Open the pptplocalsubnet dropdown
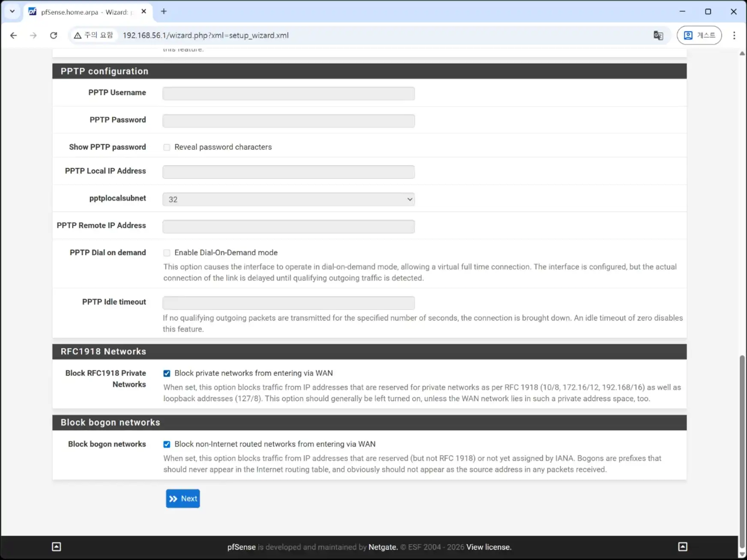 coord(288,200)
